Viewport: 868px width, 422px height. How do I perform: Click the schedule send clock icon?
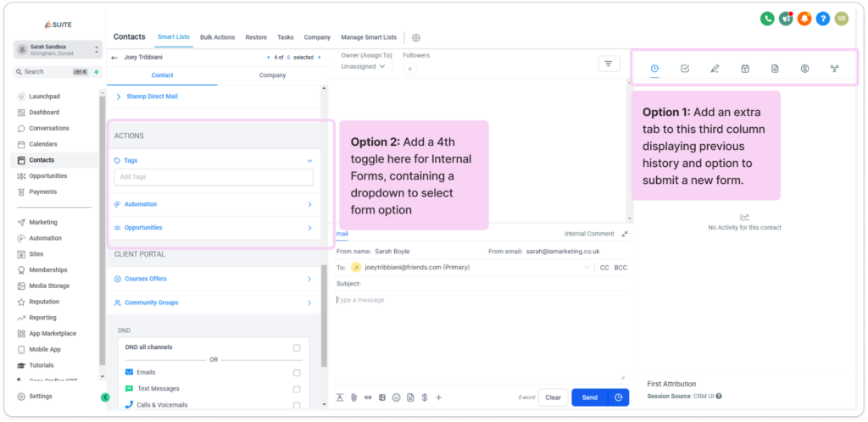[618, 397]
